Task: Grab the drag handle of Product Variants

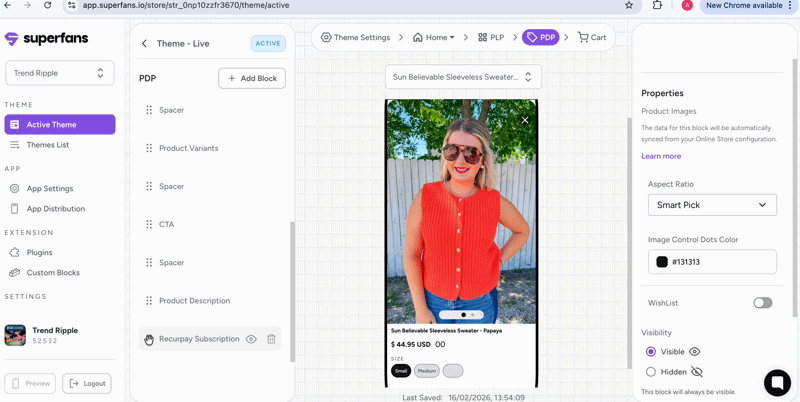Action: [149, 148]
